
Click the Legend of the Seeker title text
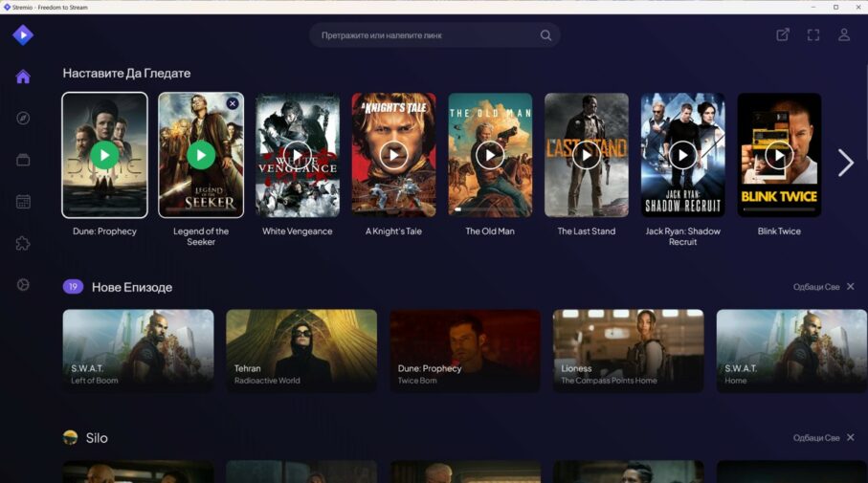[201, 236]
